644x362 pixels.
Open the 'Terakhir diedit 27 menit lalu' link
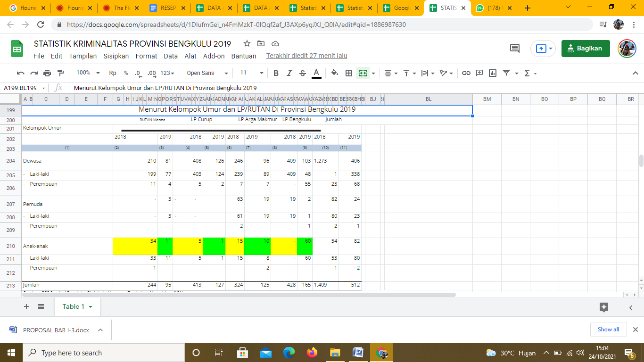pos(306,56)
